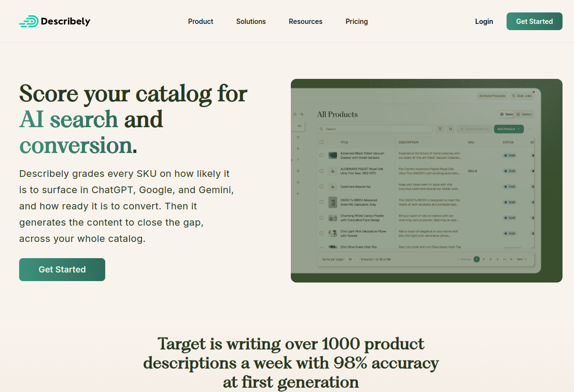Open Bulk Jobs
This screenshot has height=392, width=574.
(522, 96)
